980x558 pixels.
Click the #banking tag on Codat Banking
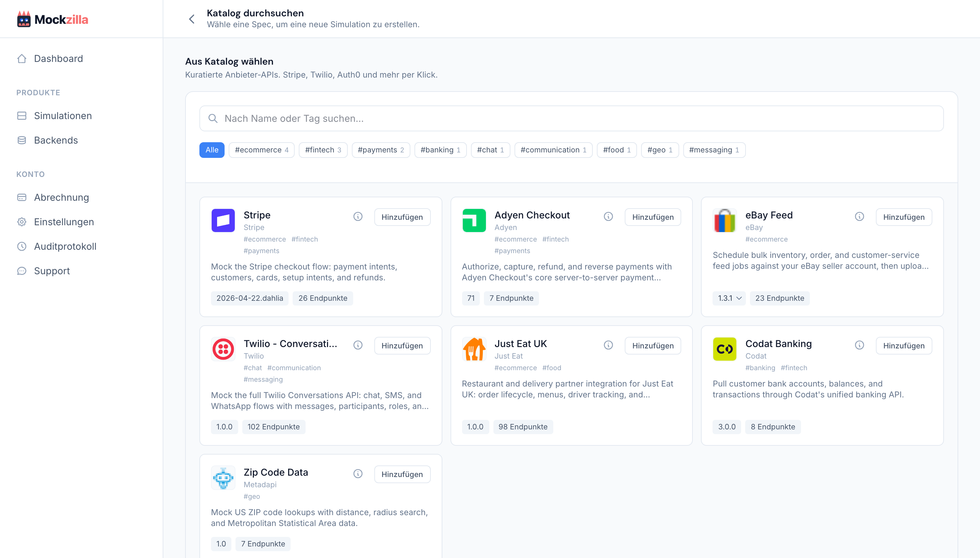pos(760,367)
